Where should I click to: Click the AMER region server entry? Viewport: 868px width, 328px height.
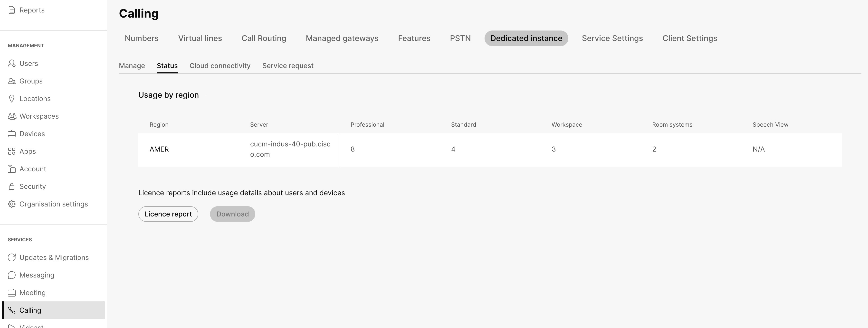point(290,149)
